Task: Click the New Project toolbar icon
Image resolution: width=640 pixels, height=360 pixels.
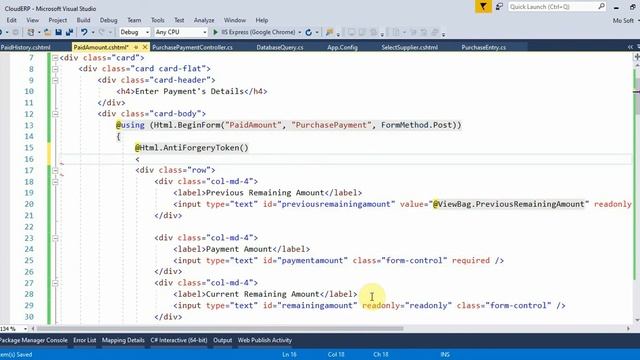Action: click(x=31, y=32)
